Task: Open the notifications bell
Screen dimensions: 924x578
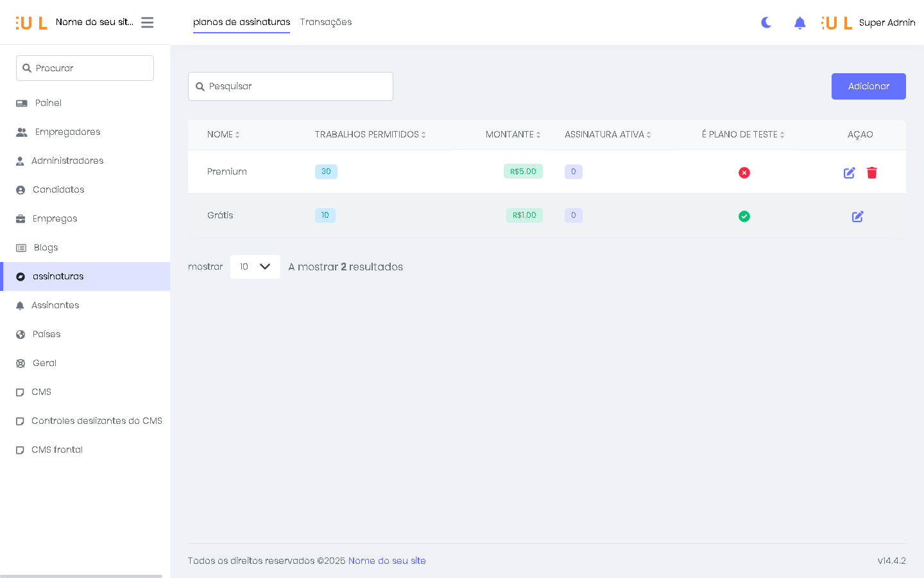Action: click(800, 23)
